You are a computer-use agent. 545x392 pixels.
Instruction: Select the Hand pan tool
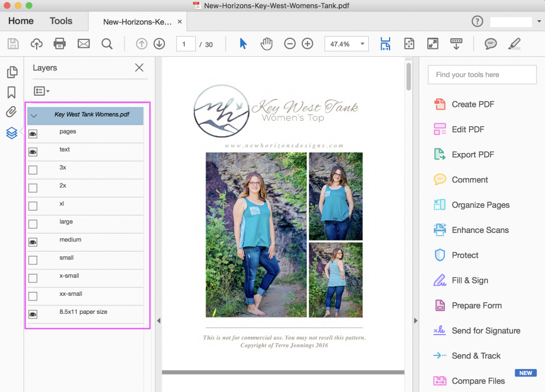pyautogui.click(x=266, y=44)
